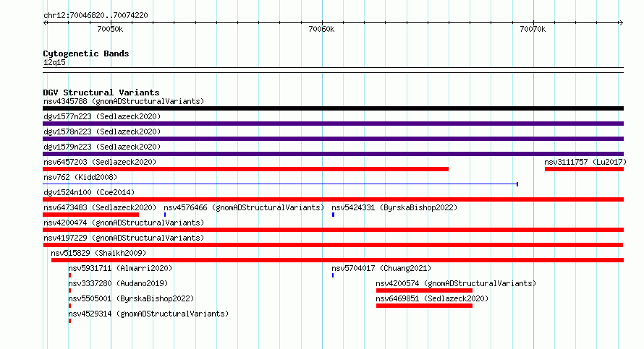Open dgv1577n223 (Sedlazeck2020) variant label
This screenshot has width=644, height=349.
[102, 116]
